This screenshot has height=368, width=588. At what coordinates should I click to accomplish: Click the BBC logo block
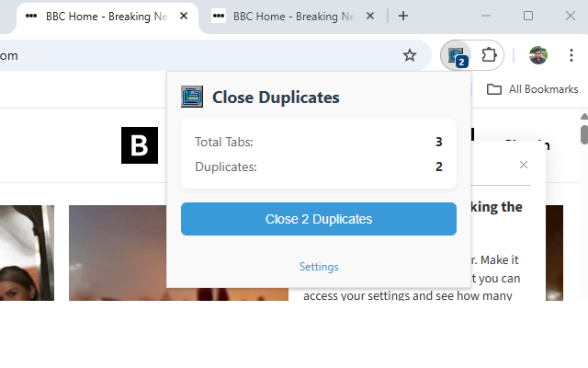pos(140,145)
